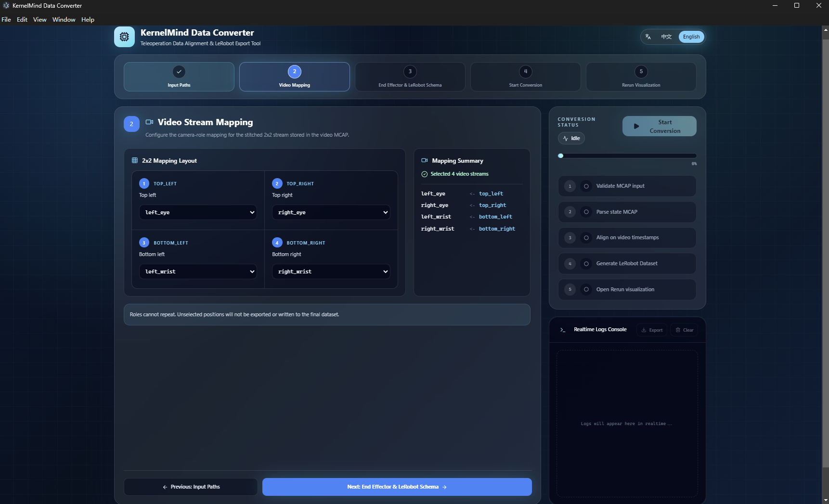Click the circle icon in Parse state MCAP
This screenshot has height=504, width=829.
586,212
